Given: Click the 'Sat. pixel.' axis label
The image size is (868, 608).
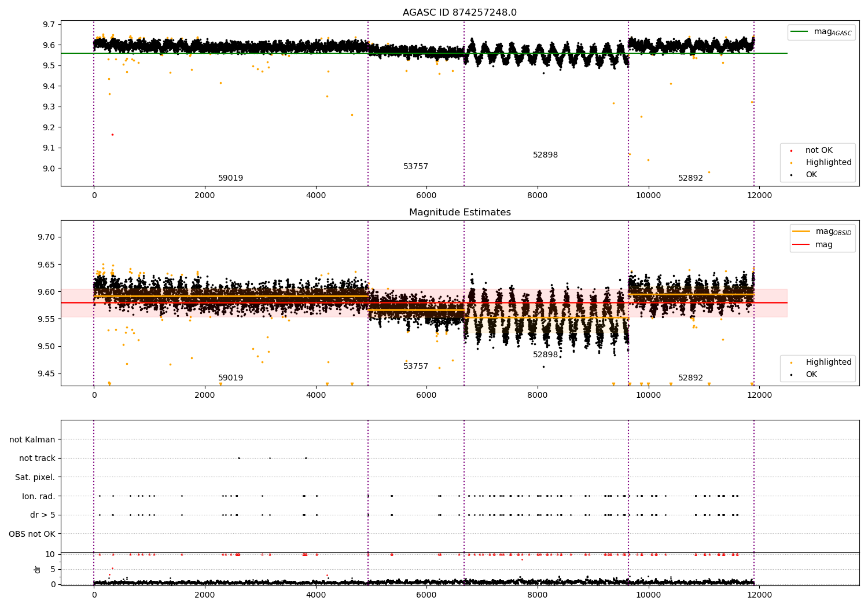Looking at the screenshot, I should [x=35, y=478].
